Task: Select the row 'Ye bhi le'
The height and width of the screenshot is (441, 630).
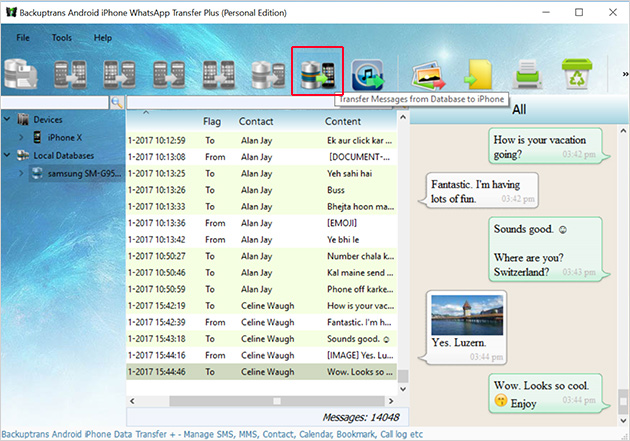Action: [x=262, y=240]
